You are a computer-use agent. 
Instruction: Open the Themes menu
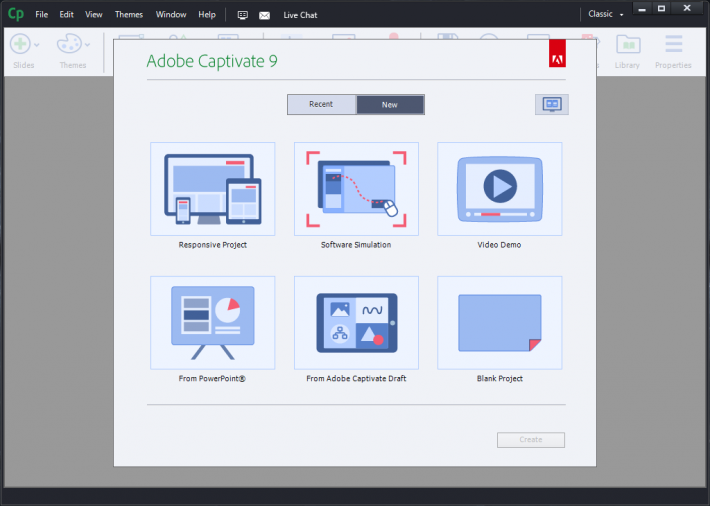click(x=129, y=14)
